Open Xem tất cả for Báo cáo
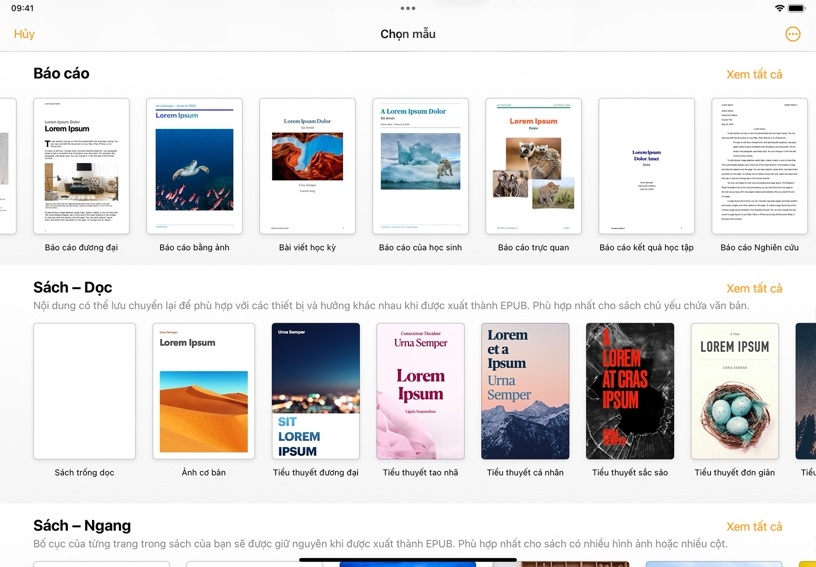Screen dimensions: 816x567 coord(754,75)
